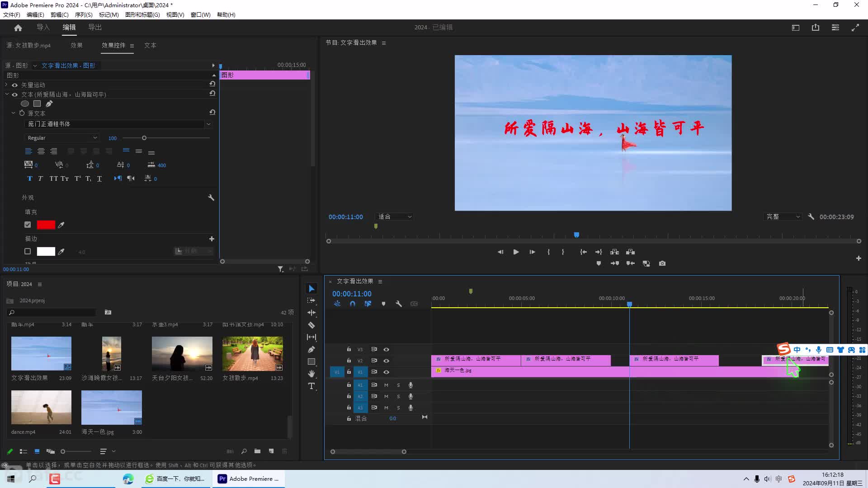Open Program monitor settings wrench
Screen dimensions: 868x488
[x=811, y=217]
